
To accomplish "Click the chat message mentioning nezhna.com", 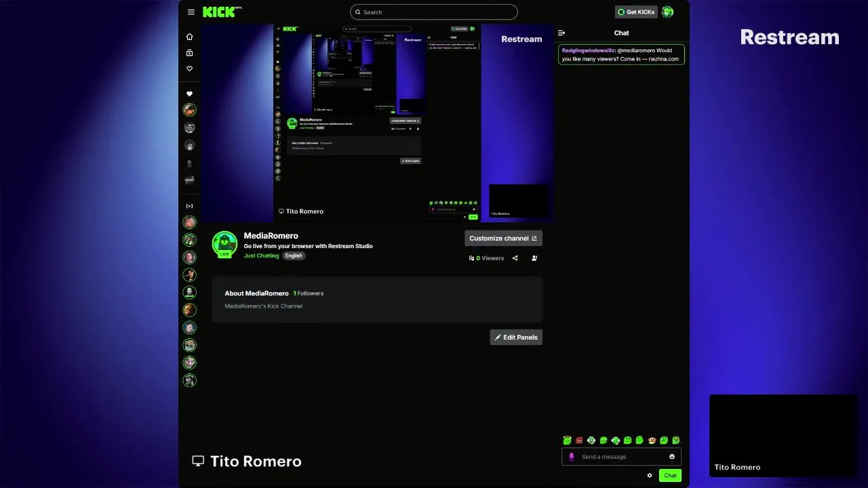I will 621,55.
